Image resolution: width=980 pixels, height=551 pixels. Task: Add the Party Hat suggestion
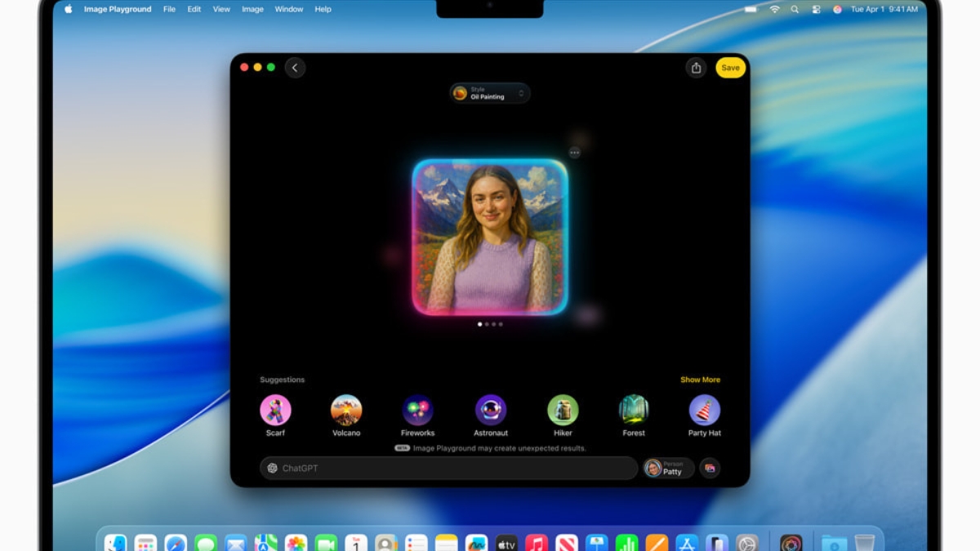(x=704, y=415)
